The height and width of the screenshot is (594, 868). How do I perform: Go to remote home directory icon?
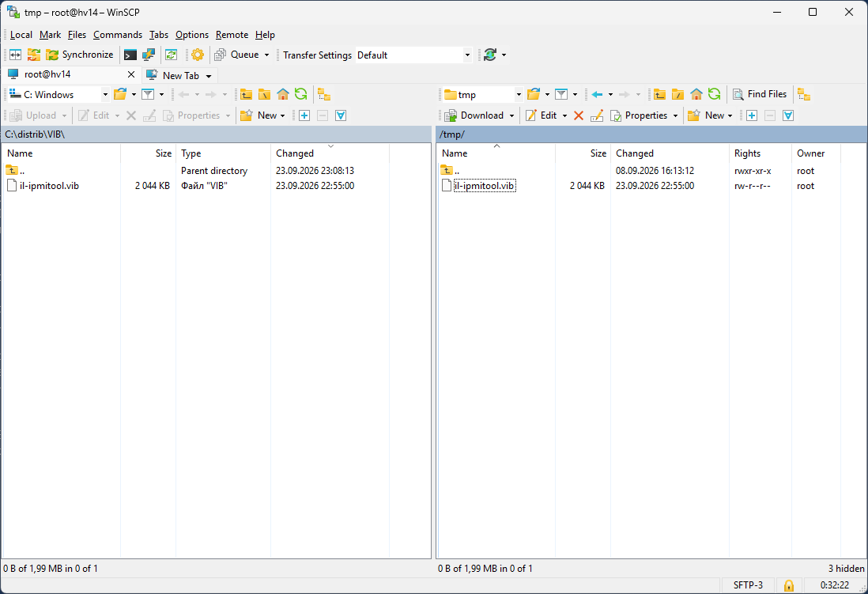tap(696, 94)
